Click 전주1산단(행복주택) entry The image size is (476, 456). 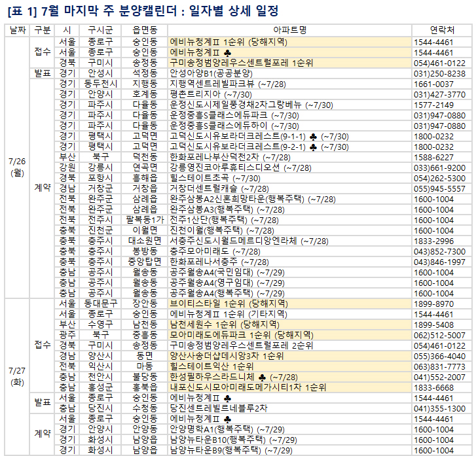(x=224, y=220)
